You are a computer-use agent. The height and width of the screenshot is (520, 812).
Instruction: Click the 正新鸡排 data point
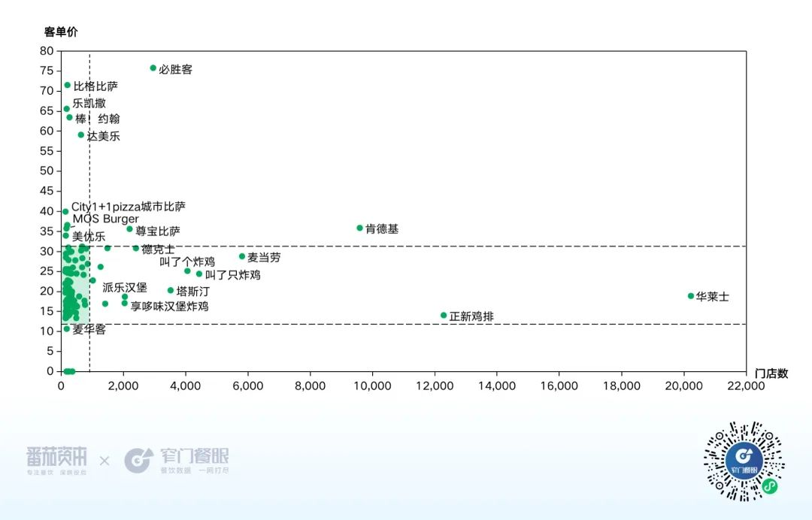[444, 315]
